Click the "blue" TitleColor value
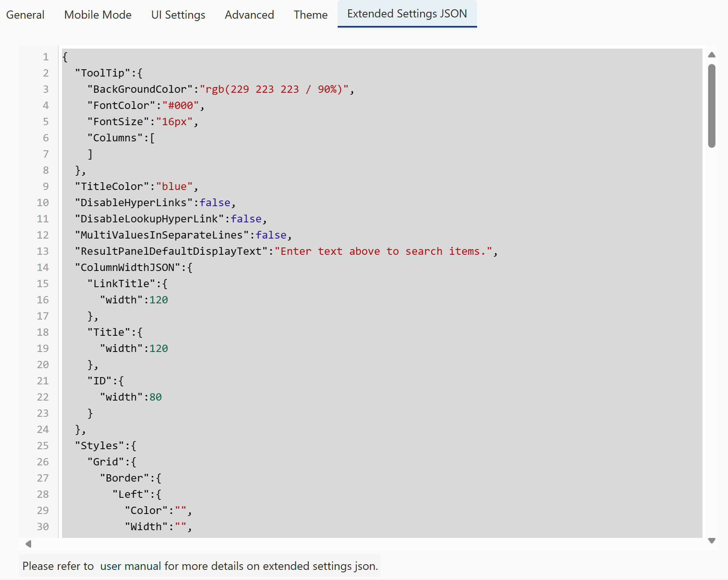This screenshot has height=580, width=728. click(174, 186)
